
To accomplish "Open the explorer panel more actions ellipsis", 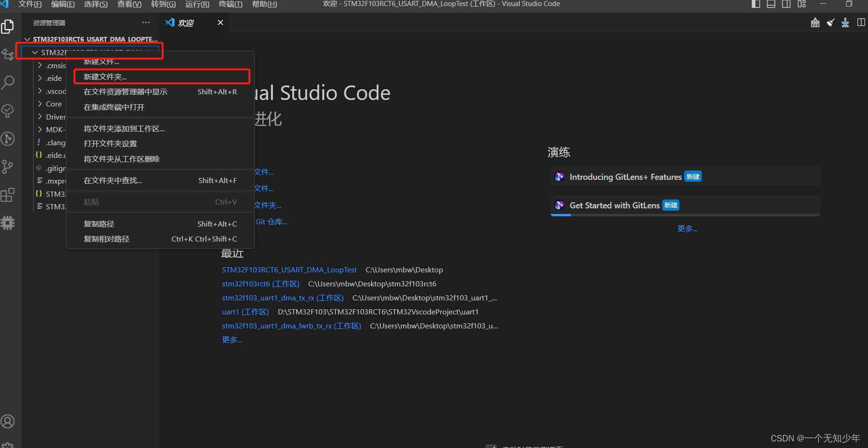I will 146,22.
